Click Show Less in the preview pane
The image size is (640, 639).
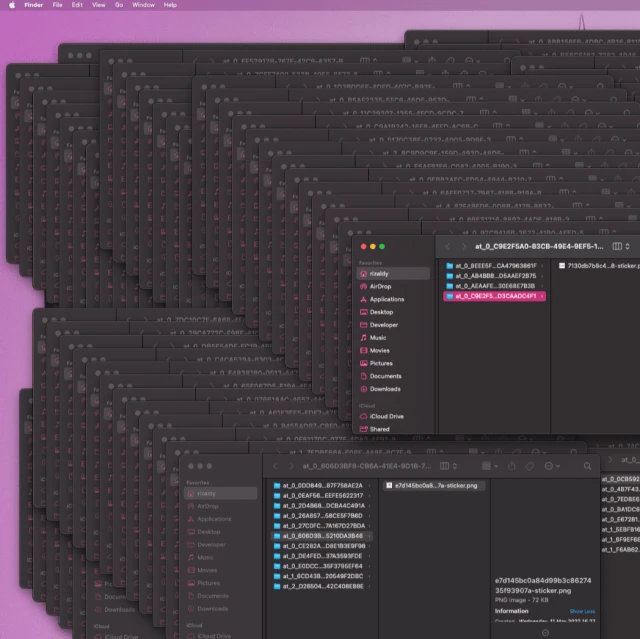point(582,611)
